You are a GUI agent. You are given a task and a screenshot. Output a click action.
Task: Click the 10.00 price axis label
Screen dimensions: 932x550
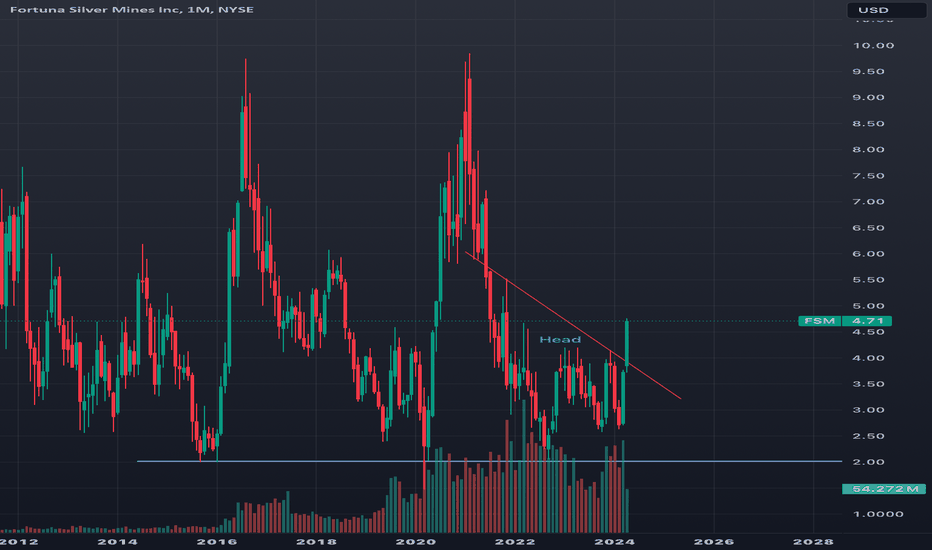(x=873, y=46)
